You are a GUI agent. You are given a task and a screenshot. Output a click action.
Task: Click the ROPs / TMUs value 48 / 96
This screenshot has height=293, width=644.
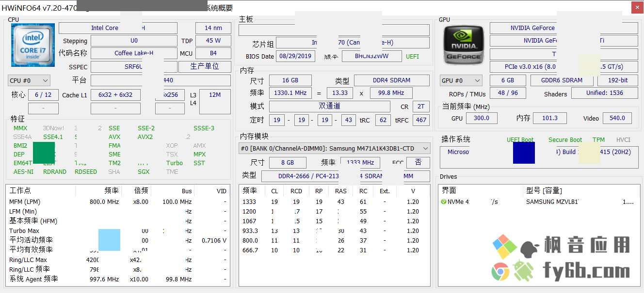508,93
